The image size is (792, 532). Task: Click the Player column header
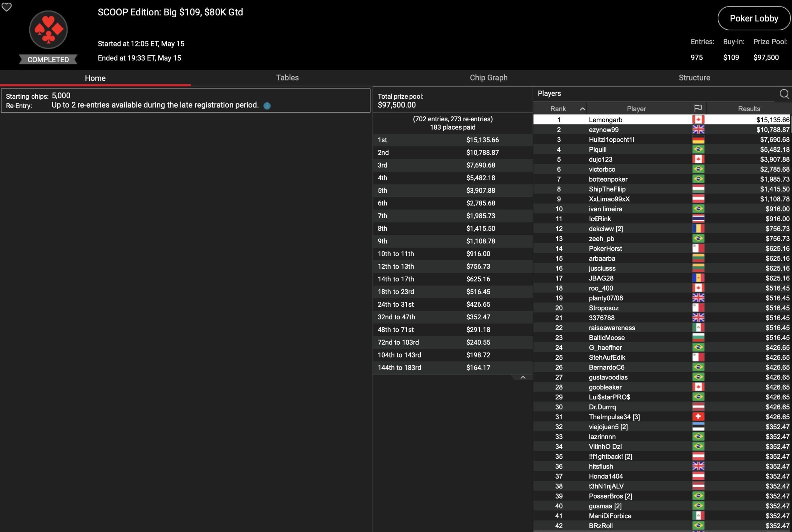pos(636,109)
